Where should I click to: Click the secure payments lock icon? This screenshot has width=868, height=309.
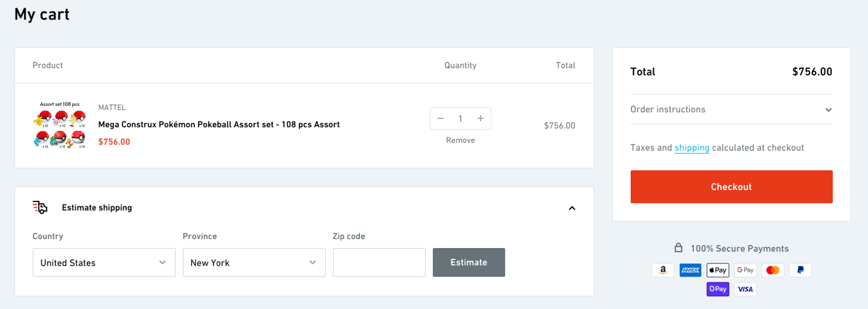click(x=678, y=248)
